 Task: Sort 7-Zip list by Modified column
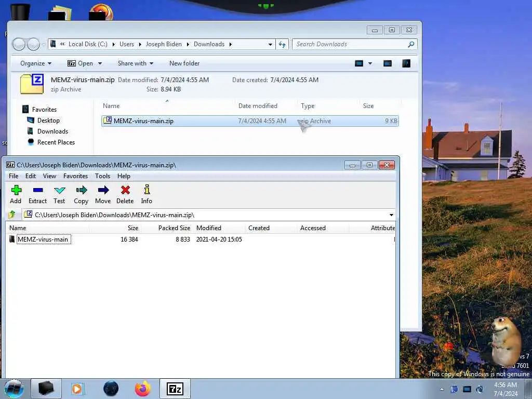(x=219, y=228)
